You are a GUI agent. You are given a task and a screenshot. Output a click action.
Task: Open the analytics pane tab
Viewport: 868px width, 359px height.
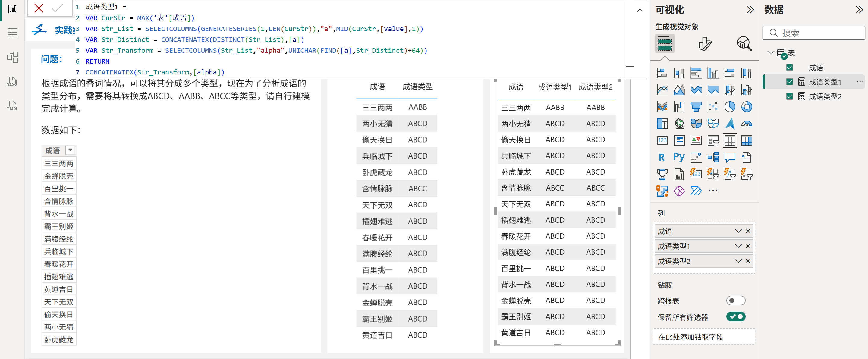coord(744,43)
